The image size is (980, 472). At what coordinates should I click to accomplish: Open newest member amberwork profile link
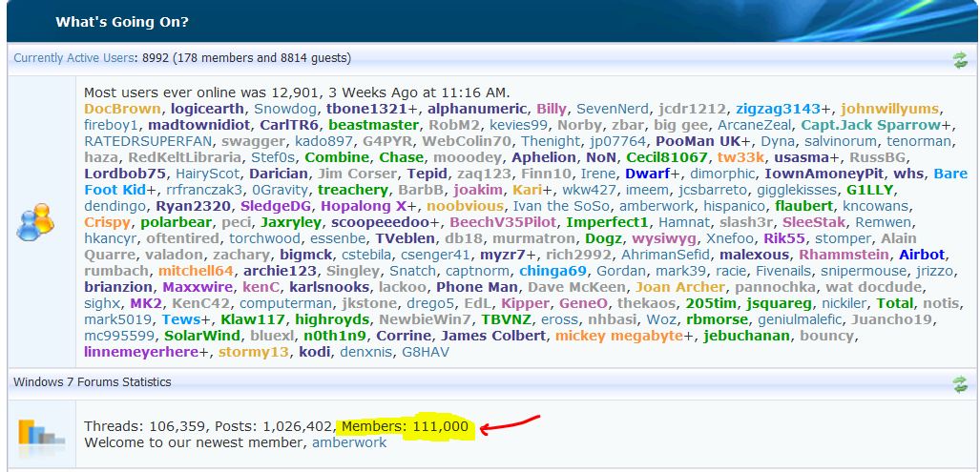349,442
